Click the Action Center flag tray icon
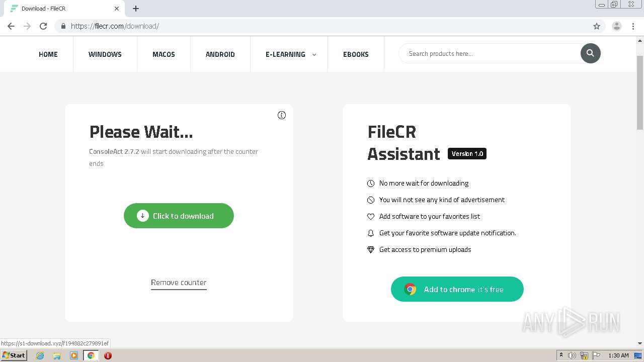The width and height of the screenshot is (644, 362). (596, 355)
